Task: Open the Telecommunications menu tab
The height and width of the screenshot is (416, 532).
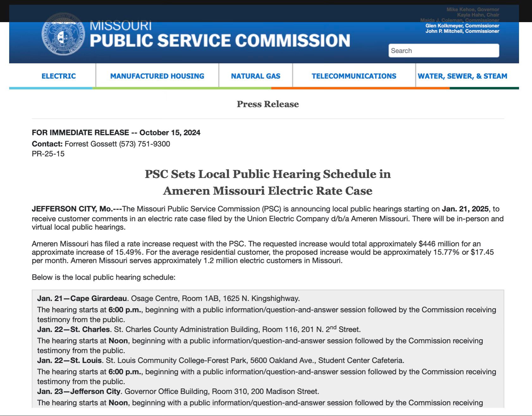Action: coord(354,76)
